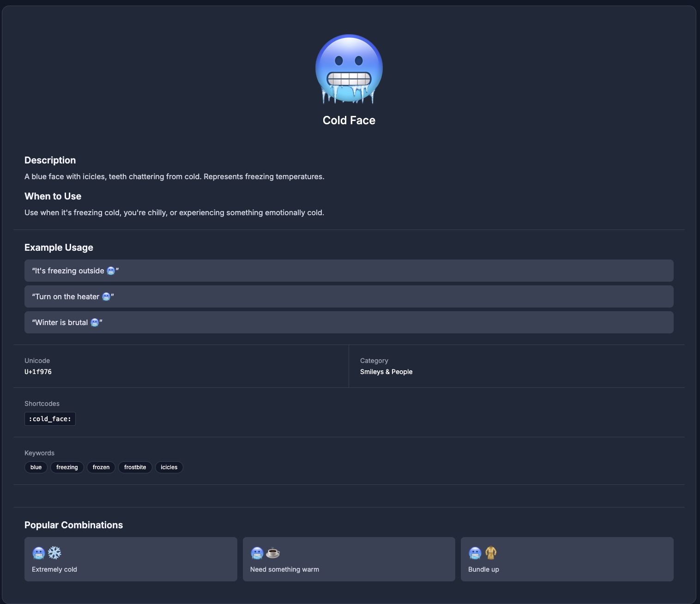Click the Smileys & People category label
The height and width of the screenshot is (604, 700).
386,372
